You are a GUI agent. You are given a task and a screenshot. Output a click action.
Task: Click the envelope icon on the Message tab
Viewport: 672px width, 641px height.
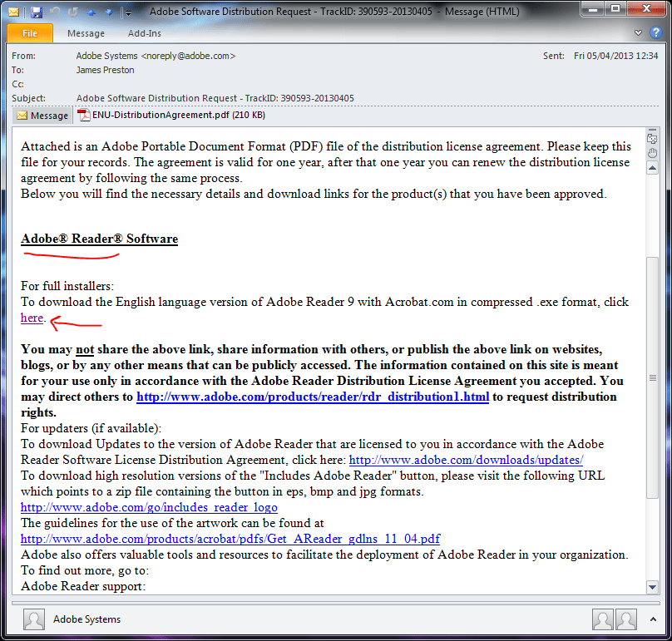point(22,115)
